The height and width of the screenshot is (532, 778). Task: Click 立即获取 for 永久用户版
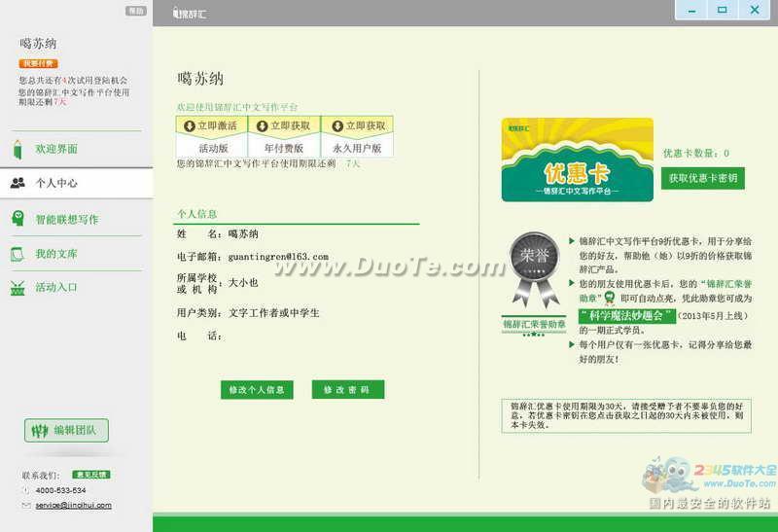357,125
